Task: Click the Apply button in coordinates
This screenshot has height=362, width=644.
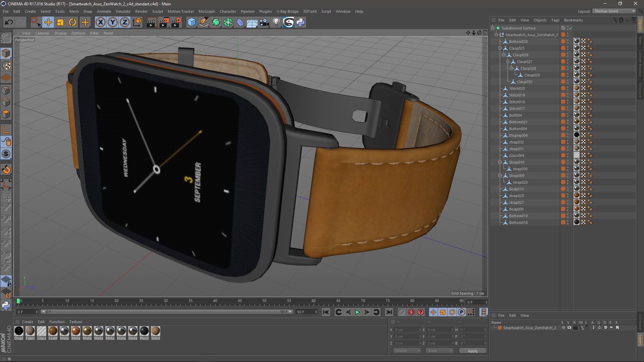Action: coord(473,351)
